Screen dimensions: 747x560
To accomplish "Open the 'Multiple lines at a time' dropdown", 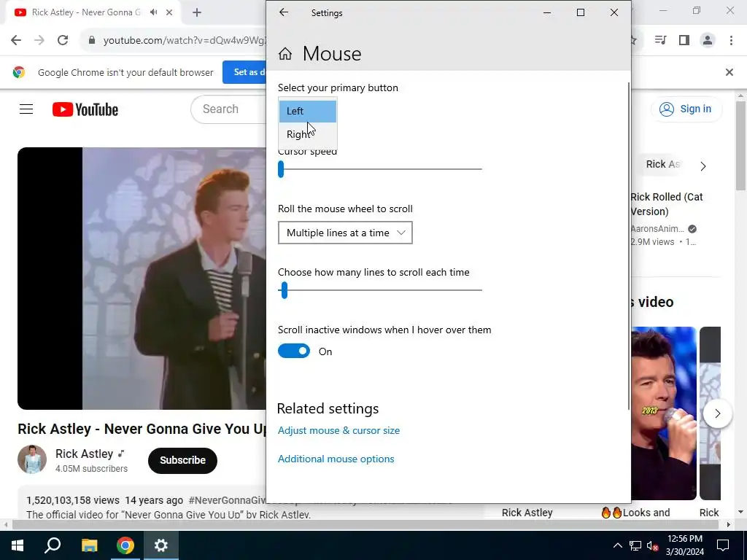I will (x=345, y=233).
